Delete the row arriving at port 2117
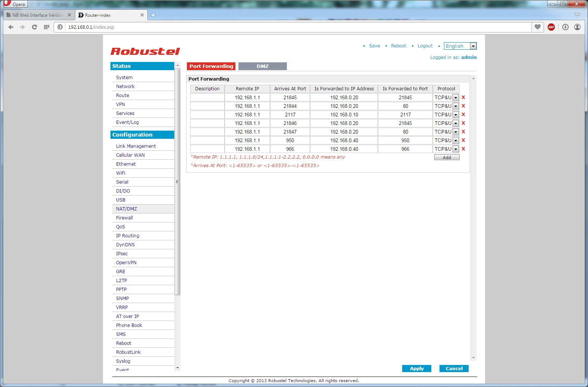This screenshot has width=588, height=387. click(463, 115)
